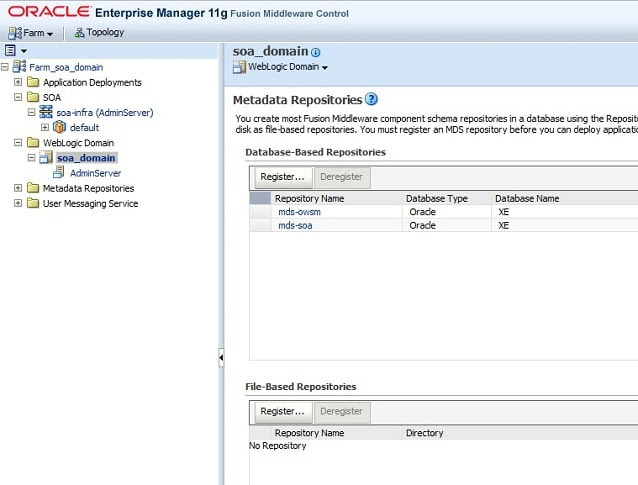This screenshot has height=485, width=638.
Task: Open the Topology view
Action: [x=99, y=32]
